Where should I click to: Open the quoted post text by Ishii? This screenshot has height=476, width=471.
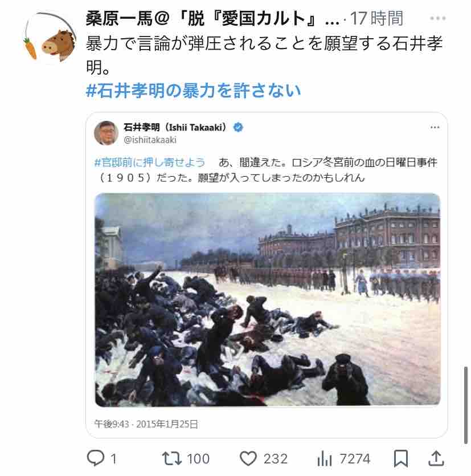(x=267, y=170)
